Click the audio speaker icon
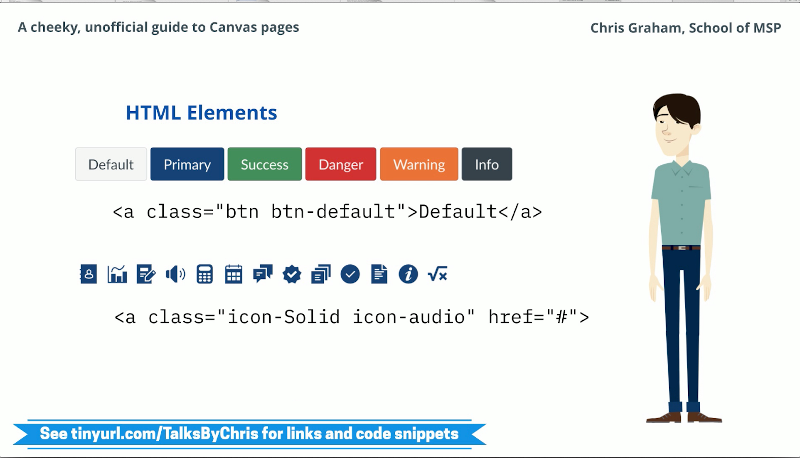 tap(175, 273)
